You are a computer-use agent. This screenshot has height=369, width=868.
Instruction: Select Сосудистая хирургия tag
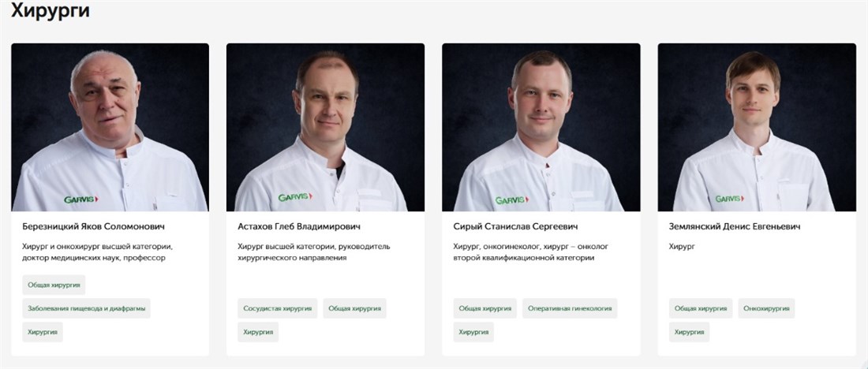click(277, 309)
